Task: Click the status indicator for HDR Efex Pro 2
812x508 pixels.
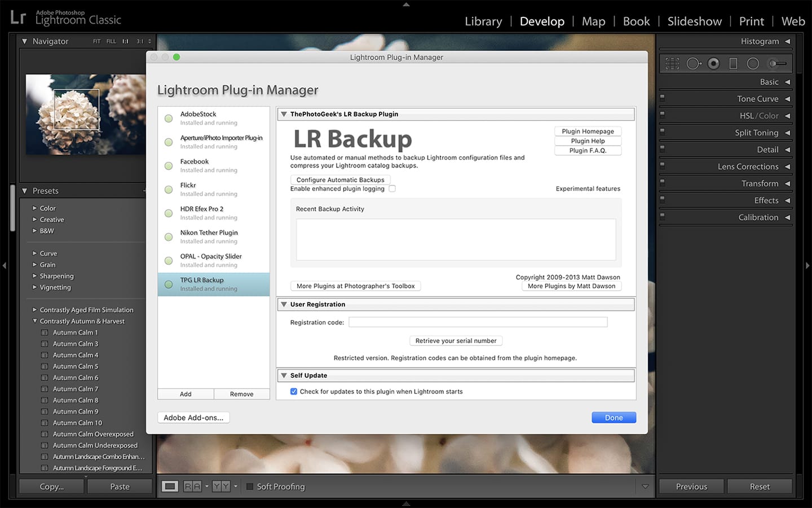Action: point(169,213)
